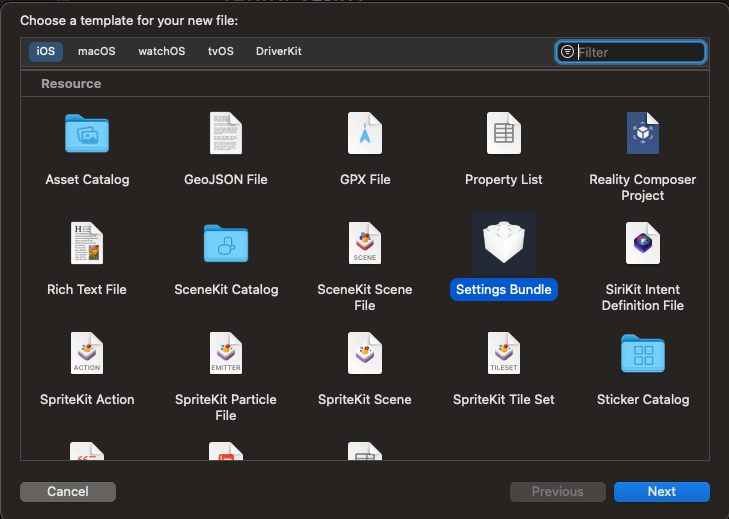729x519 pixels.
Task: Click the SiriKit Intent Definition File label
Action: click(x=643, y=297)
